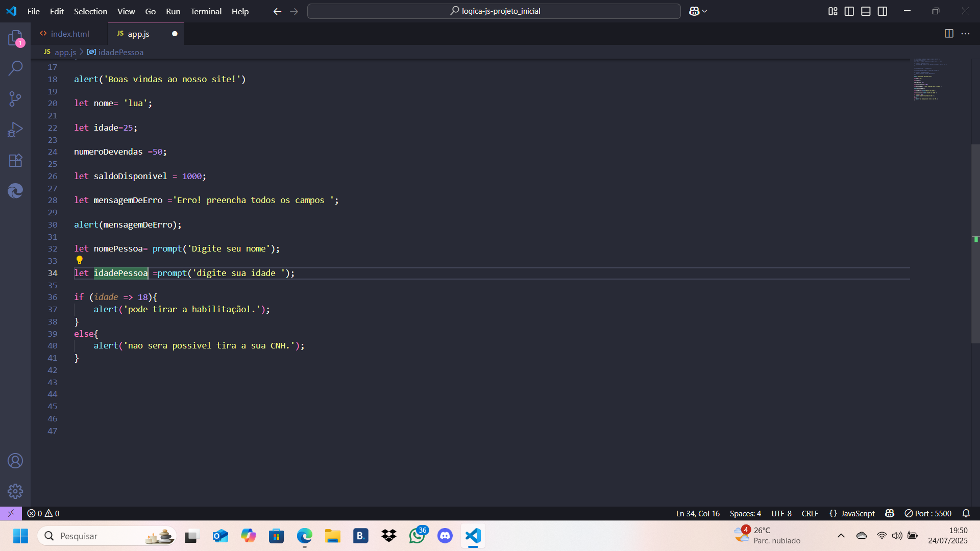Change indentation via Spaces: 4

point(745,513)
